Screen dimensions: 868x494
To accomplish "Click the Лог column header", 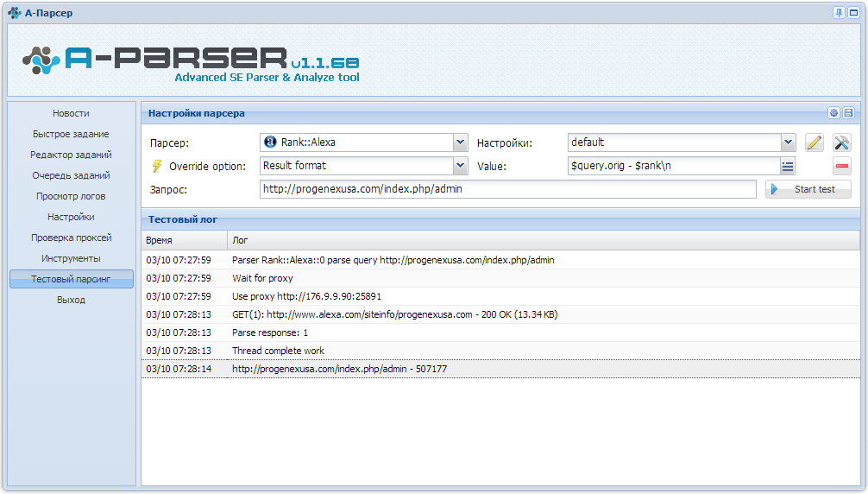I will (544, 240).
